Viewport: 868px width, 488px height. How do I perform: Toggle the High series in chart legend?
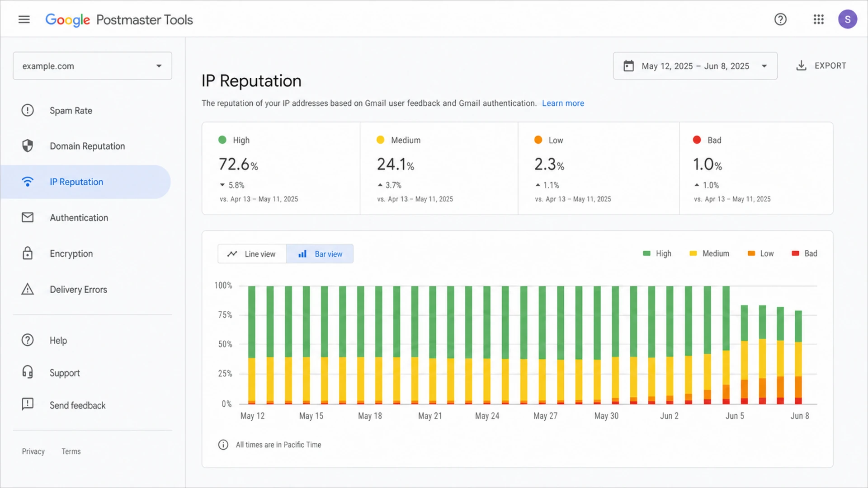[x=657, y=253]
